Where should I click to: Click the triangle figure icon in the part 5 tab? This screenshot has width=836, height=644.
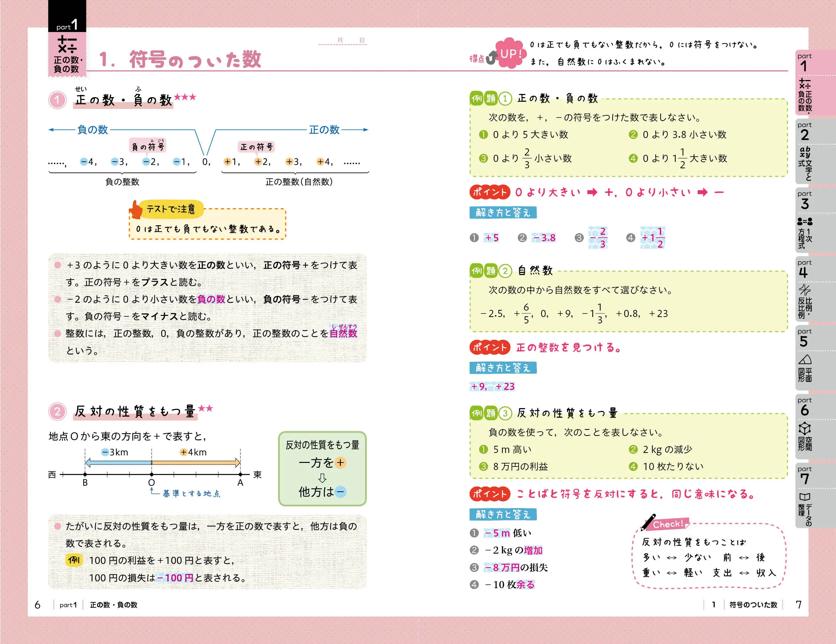[x=805, y=359]
